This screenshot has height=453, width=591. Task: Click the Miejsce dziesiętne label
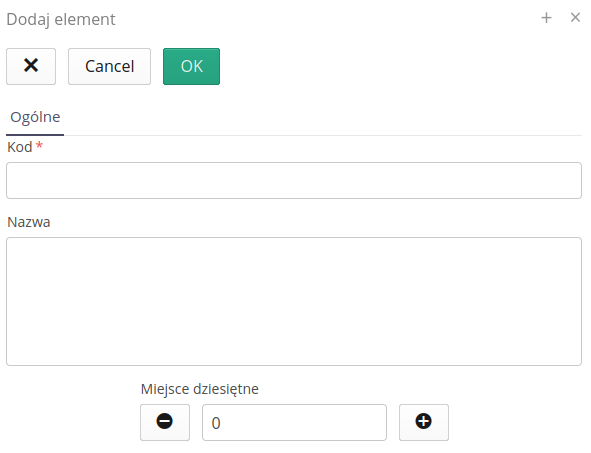pyautogui.click(x=200, y=389)
